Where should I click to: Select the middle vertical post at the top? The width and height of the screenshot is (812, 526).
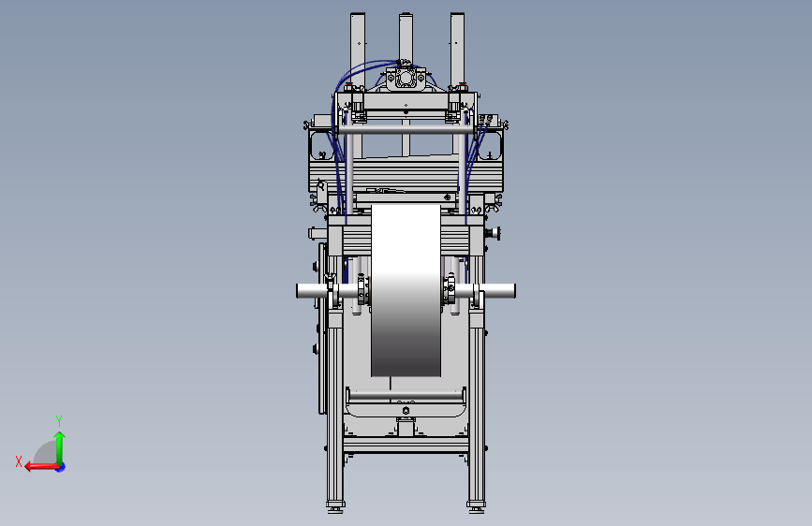coord(406,37)
